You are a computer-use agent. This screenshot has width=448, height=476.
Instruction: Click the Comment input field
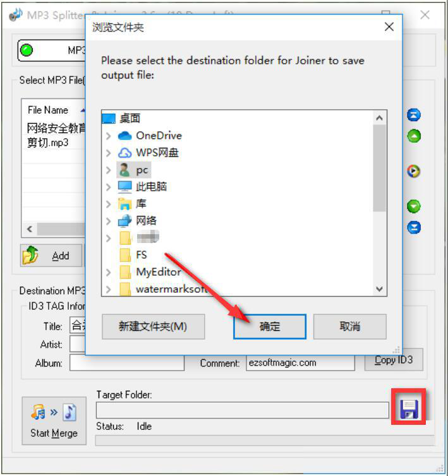300,363
